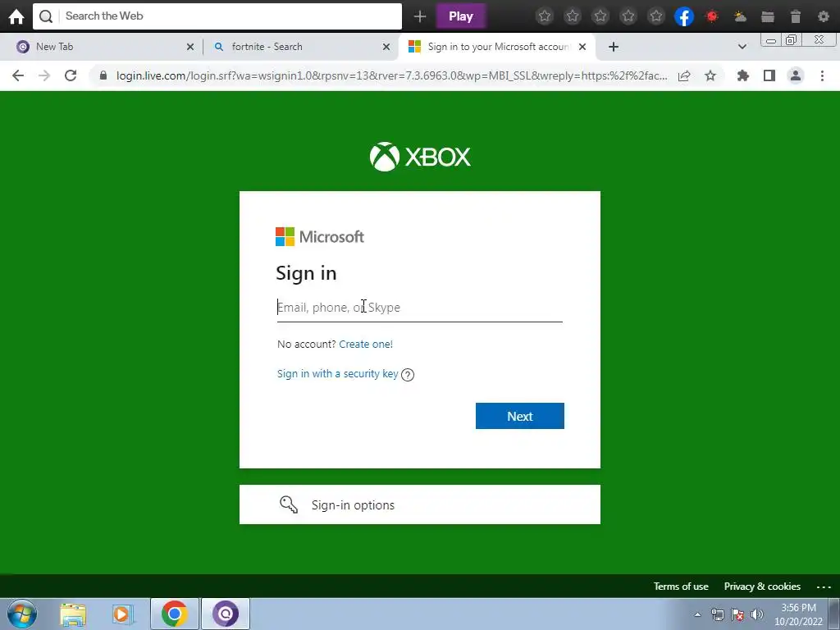Viewport: 840px width, 630px height.
Task: Open Privacy & cookies link
Action: (762, 586)
